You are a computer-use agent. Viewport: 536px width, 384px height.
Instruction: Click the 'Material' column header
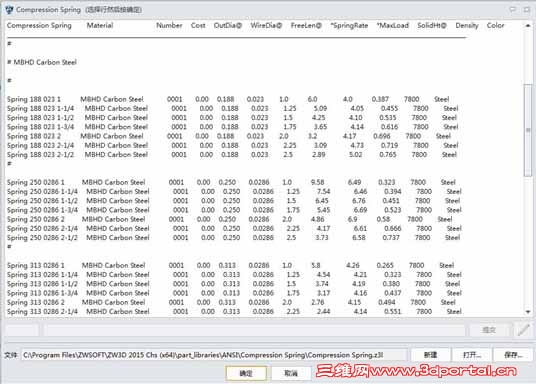100,25
